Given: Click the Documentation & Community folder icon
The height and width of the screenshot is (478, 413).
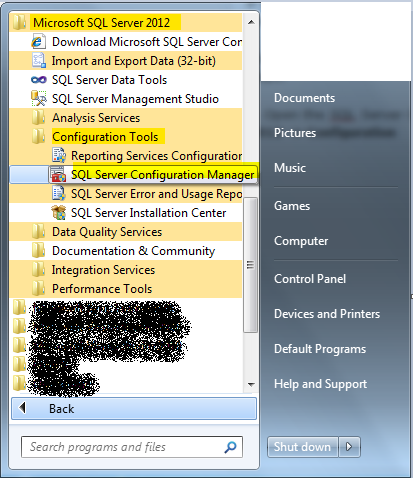Looking at the screenshot, I should pyautogui.click(x=39, y=251).
